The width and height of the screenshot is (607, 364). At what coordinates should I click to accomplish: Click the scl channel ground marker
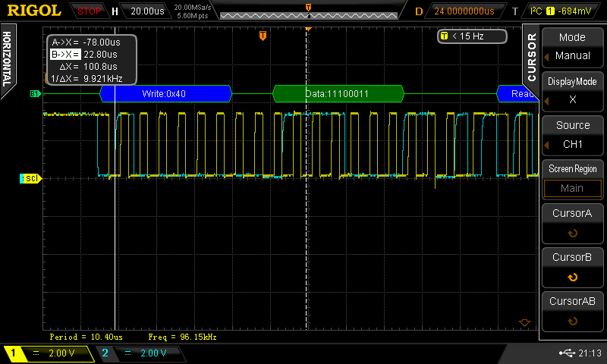[30, 178]
